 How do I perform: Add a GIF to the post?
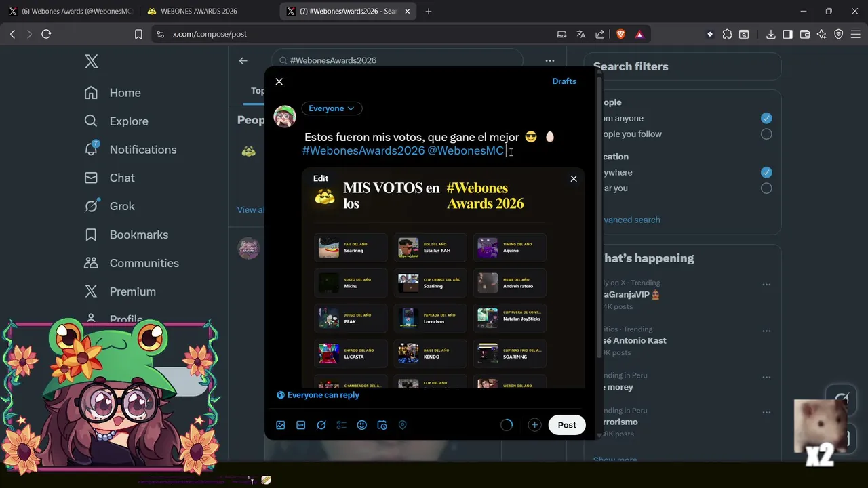click(301, 425)
